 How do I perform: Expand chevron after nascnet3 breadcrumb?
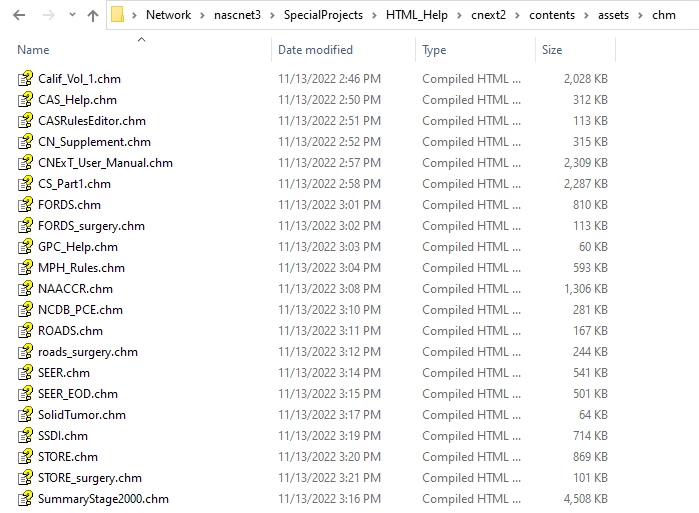tap(272, 16)
